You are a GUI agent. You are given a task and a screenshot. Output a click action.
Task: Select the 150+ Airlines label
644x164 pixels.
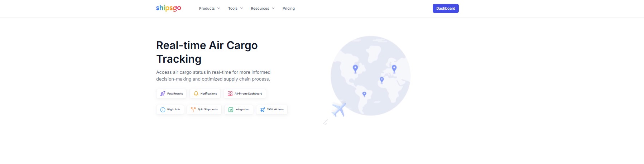(x=275, y=110)
